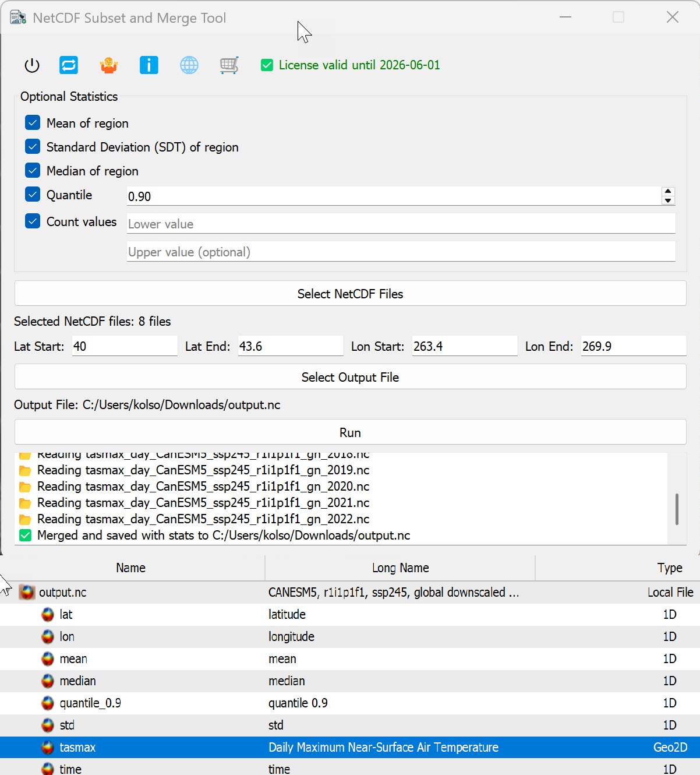Image resolution: width=700 pixels, height=775 pixels.
Task: Click the tasmax variable icon
Action: [48, 748]
